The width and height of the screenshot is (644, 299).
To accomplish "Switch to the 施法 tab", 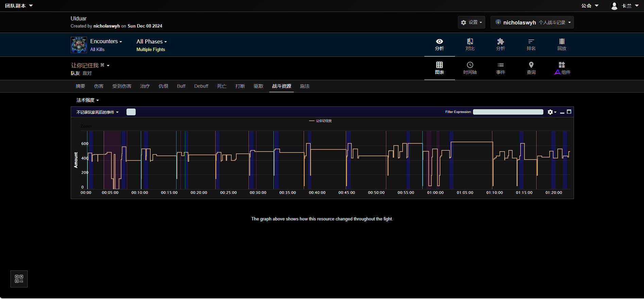I will click(305, 86).
